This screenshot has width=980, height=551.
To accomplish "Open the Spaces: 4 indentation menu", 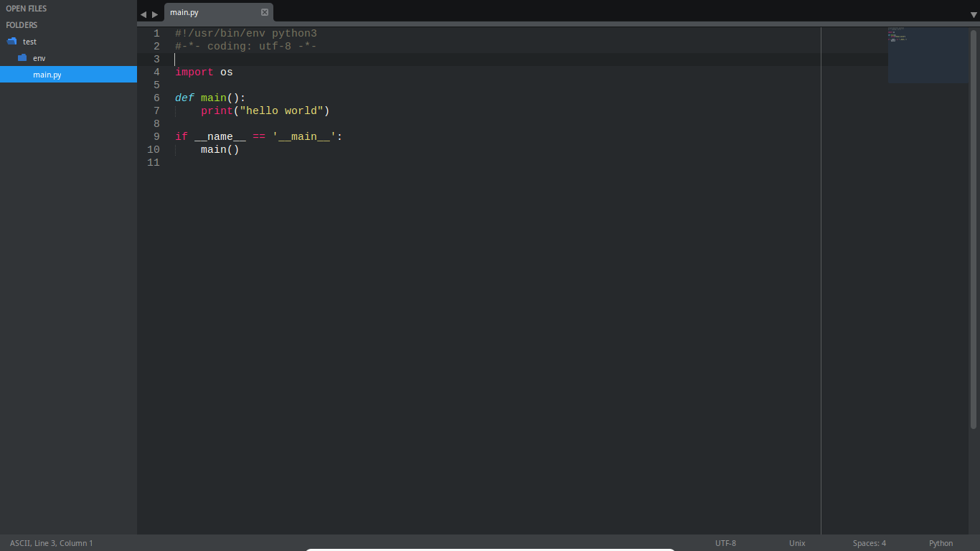I will tap(870, 543).
